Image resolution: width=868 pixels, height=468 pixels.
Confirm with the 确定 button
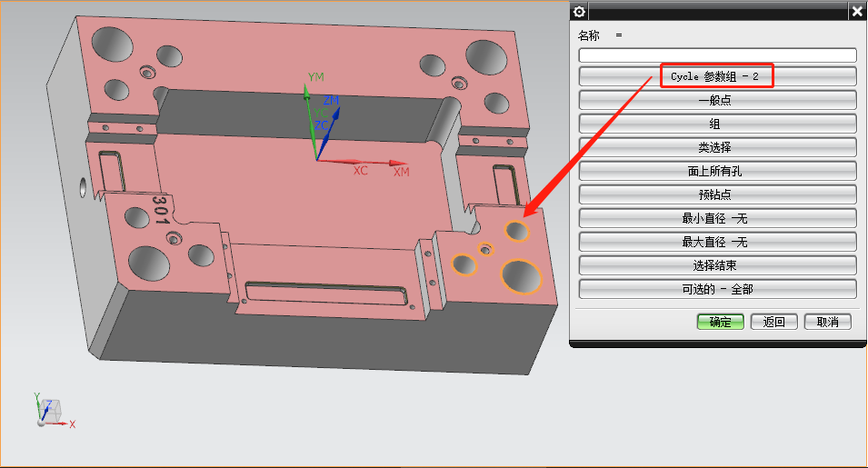720,322
